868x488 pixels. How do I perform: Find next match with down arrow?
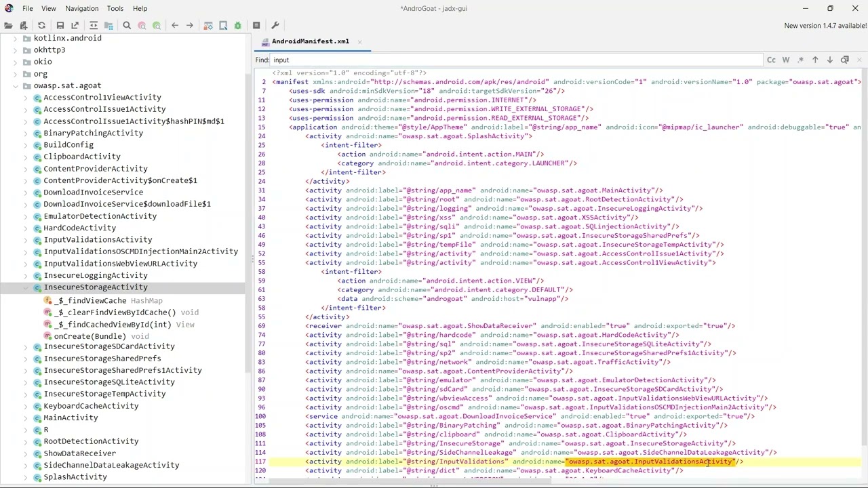click(x=829, y=60)
